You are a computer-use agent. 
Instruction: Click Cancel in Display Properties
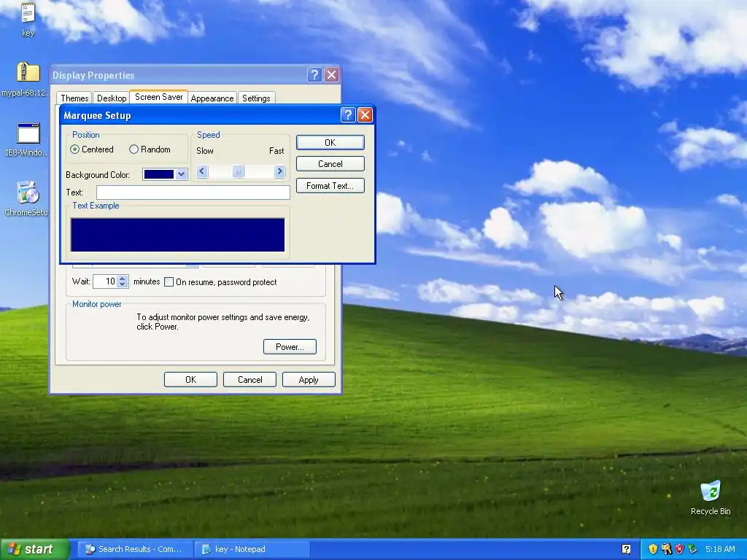pyautogui.click(x=249, y=379)
